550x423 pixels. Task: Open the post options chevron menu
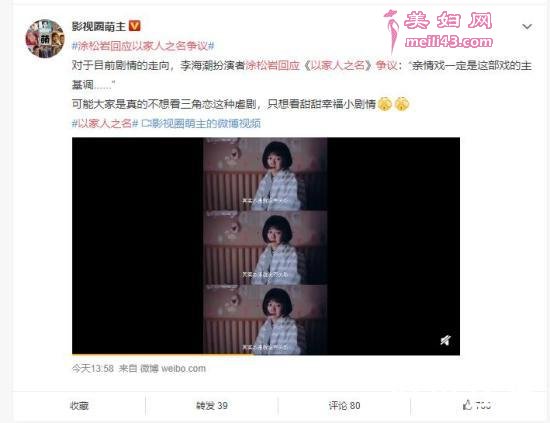click(x=527, y=27)
